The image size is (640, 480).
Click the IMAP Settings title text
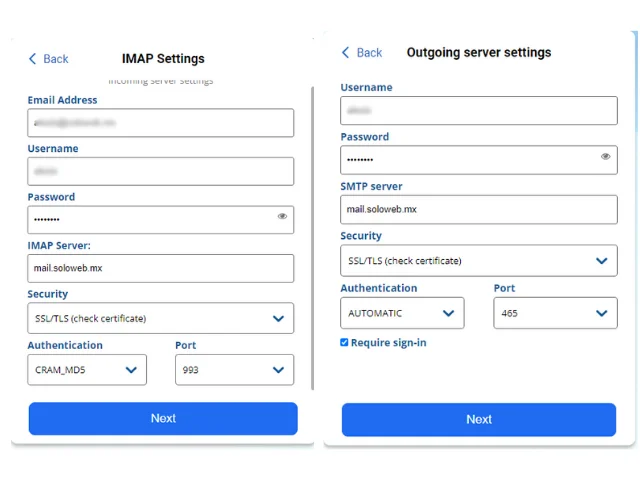click(163, 59)
